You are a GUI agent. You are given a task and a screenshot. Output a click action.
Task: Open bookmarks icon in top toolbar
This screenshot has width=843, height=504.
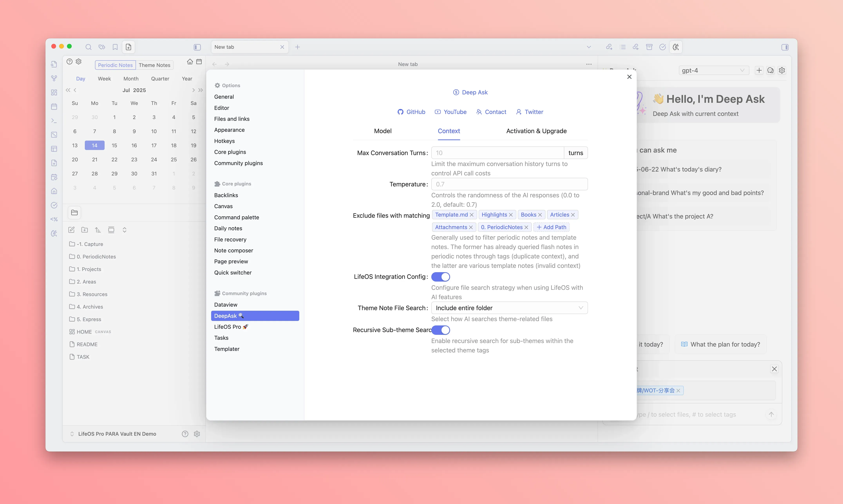[x=115, y=47]
